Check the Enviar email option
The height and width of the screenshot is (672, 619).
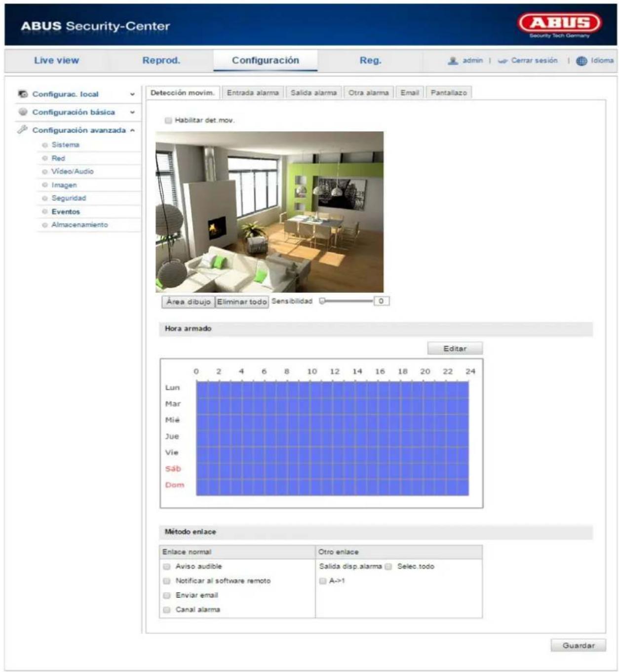[167, 595]
